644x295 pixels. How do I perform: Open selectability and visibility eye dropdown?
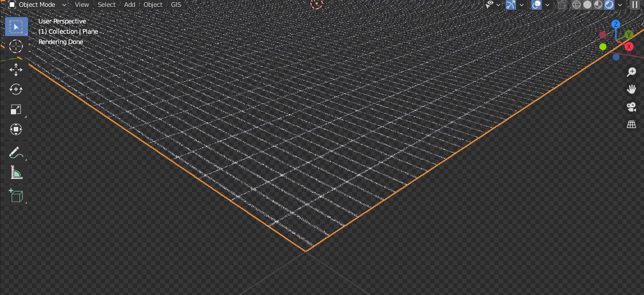click(x=493, y=5)
